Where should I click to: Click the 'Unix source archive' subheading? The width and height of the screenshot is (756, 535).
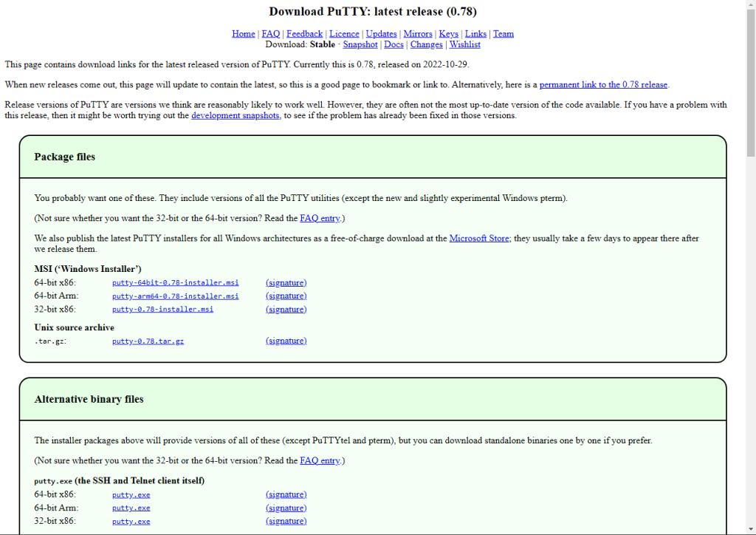click(x=75, y=327)
